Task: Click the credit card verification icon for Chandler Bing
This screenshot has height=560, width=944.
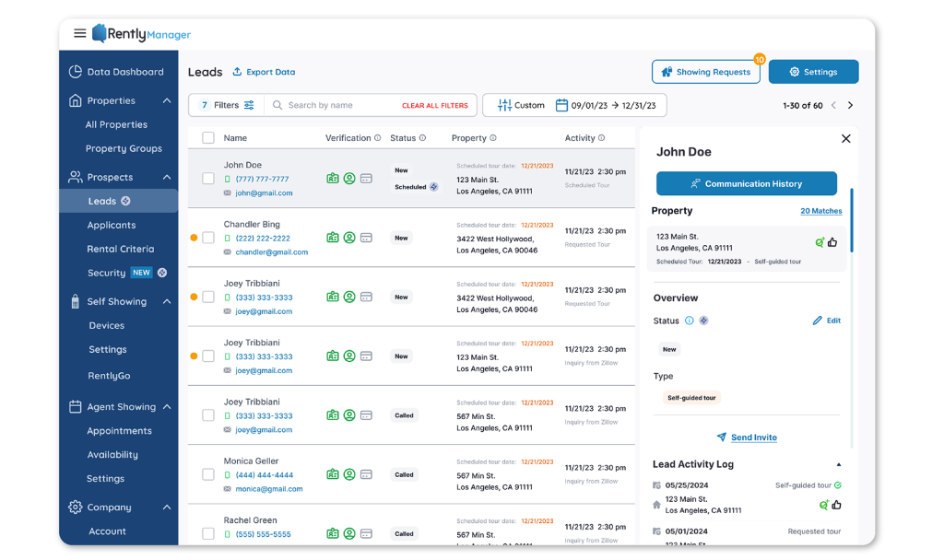Action: click(366, 237)
